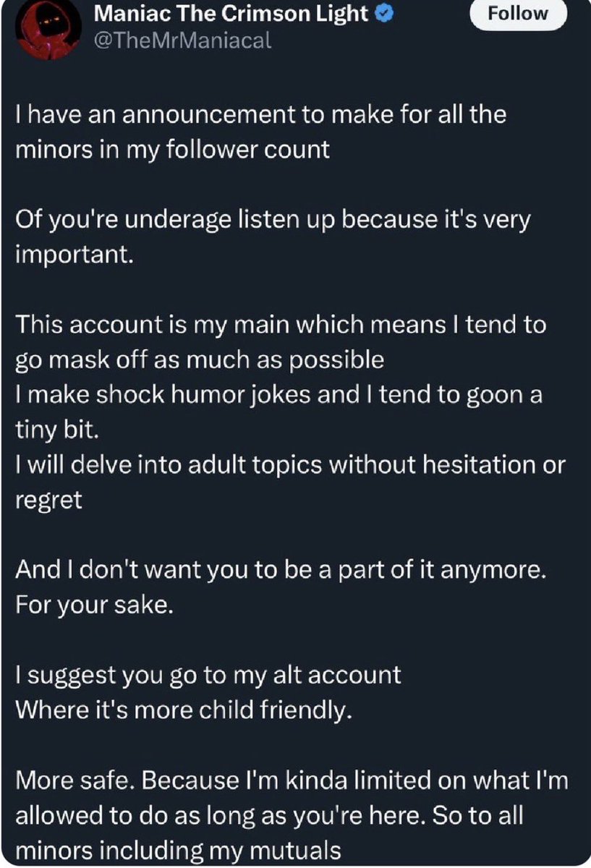591x868 pixels.
Task: Click 'I suggest you go to my alt account'
Action: pos(208,676)
